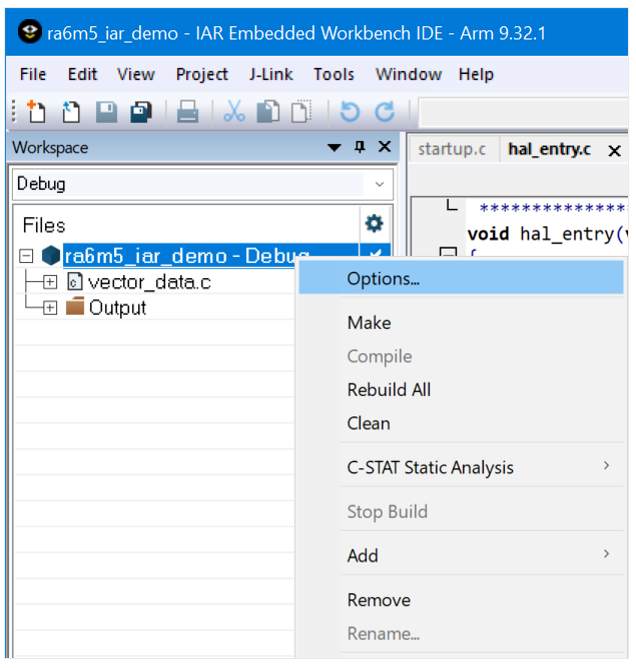Viewport: 636px width, 668px height.
Task: Click the toolbar drag handle grip
Action: pos(14,112)
